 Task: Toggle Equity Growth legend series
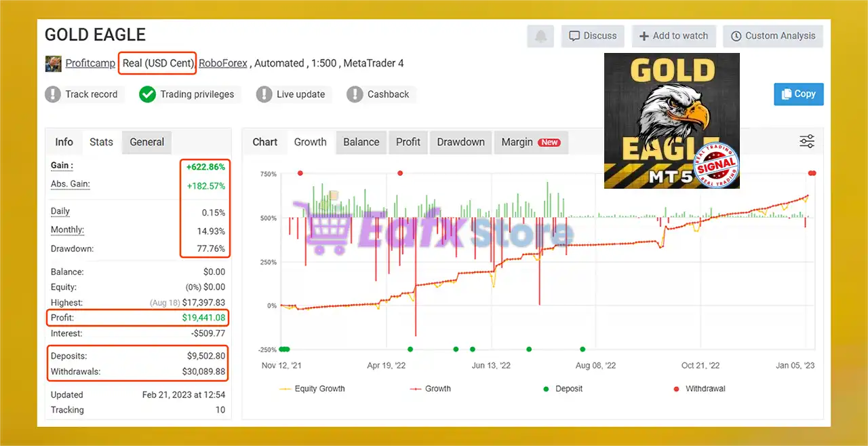coord(312,389)
